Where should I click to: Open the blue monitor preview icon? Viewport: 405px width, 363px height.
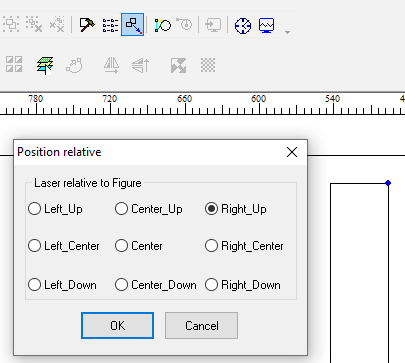[267, 25]
